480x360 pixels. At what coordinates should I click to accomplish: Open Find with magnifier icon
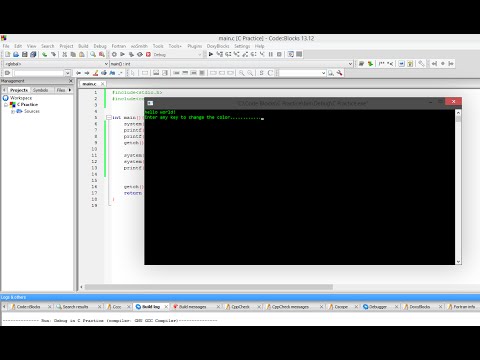point(93,54)
